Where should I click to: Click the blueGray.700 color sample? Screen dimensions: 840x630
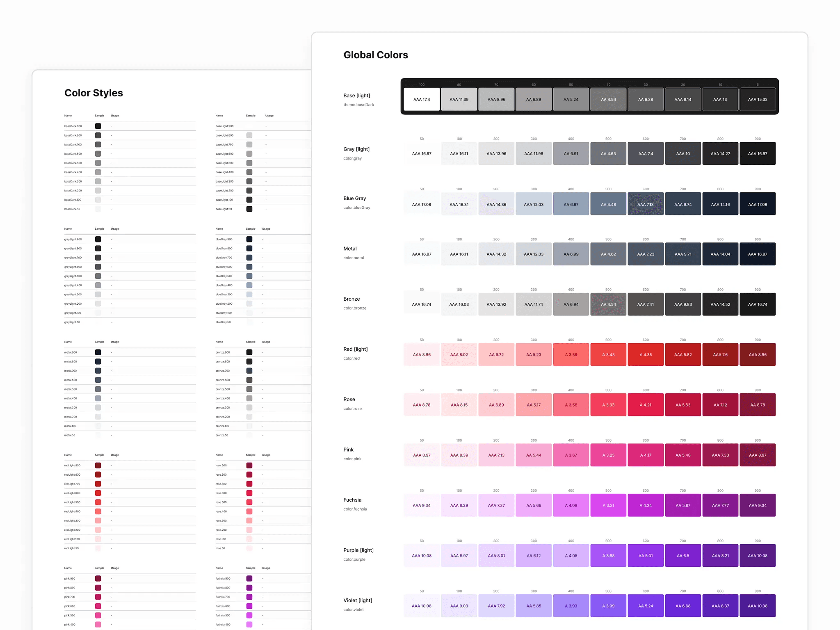tap(249, 258)
